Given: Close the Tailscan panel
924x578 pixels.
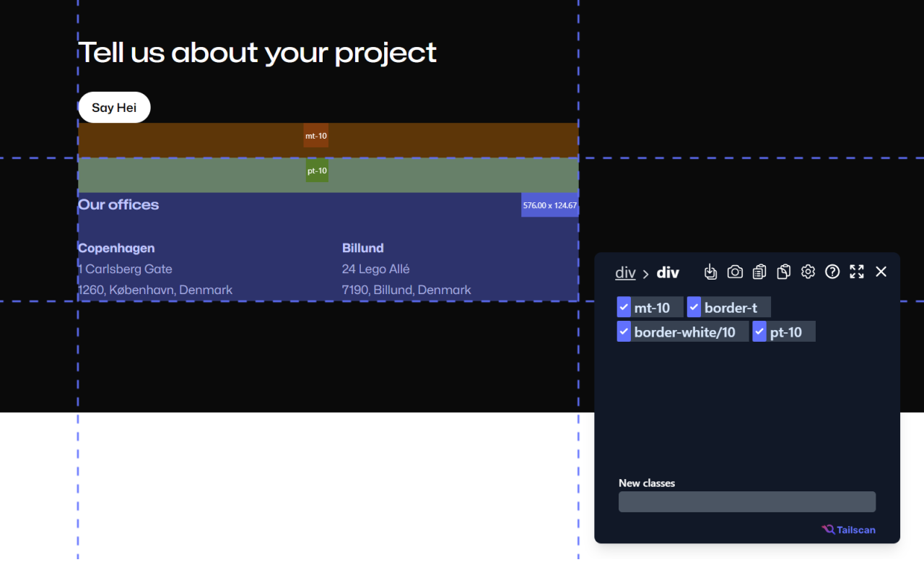Looking at the screenshot, I should (881, 272).
